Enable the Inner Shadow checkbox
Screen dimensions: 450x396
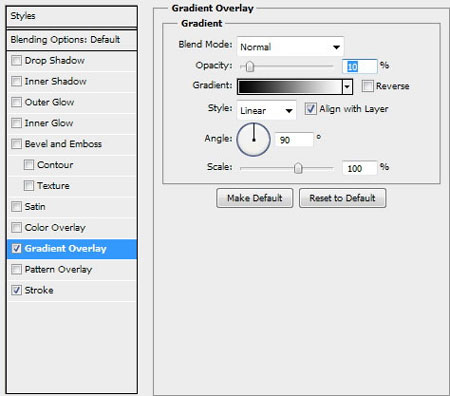pos(16,81)
